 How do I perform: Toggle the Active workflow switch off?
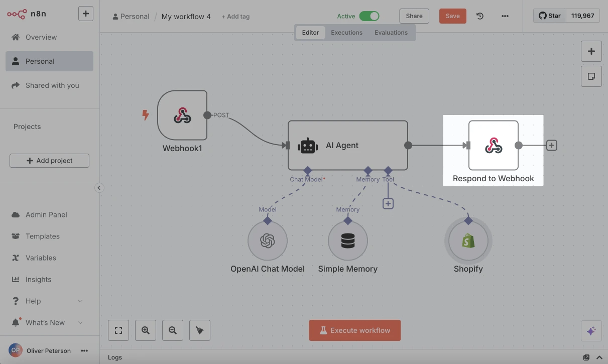pos(369,16)
